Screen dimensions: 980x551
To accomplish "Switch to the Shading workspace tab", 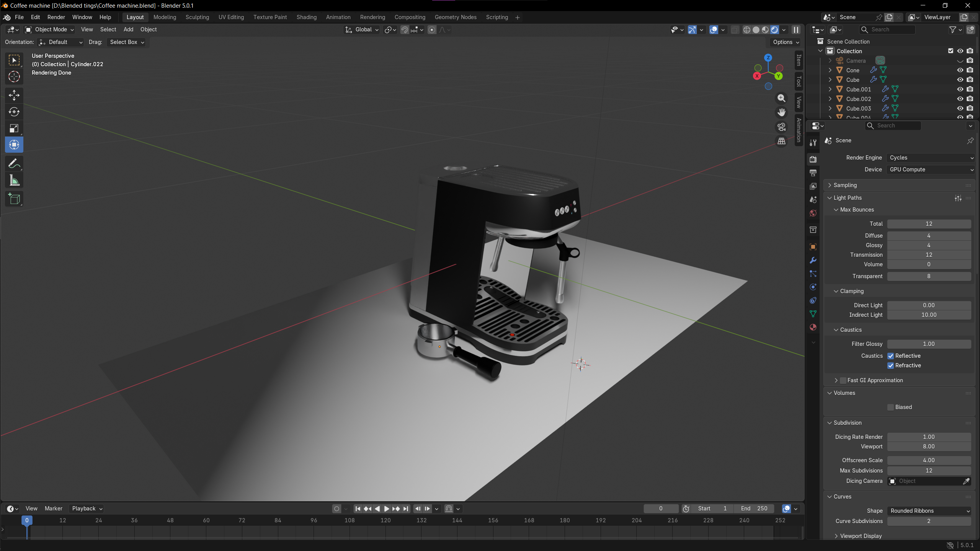I will pyautogui.click(x=306, y=17).
